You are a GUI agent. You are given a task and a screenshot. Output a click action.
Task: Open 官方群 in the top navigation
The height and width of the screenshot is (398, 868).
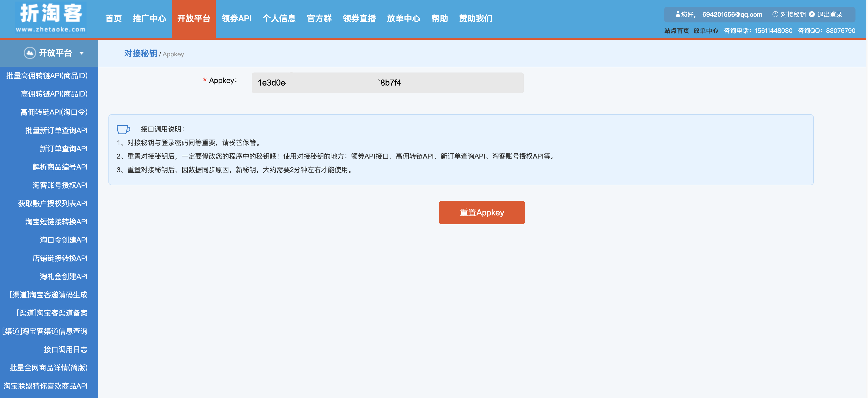tap(319, 19)
